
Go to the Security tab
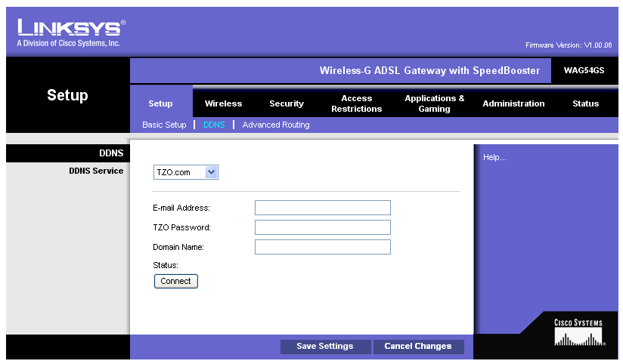click(287, 103)
